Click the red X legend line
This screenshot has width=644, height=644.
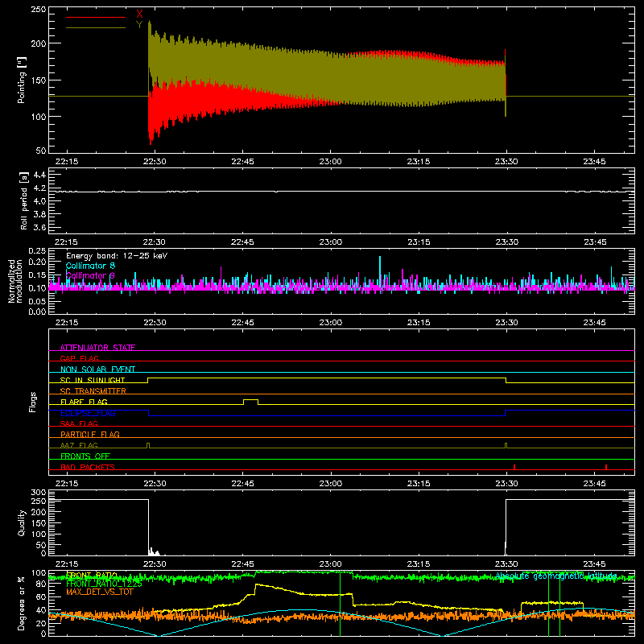(x=95, y=17)
